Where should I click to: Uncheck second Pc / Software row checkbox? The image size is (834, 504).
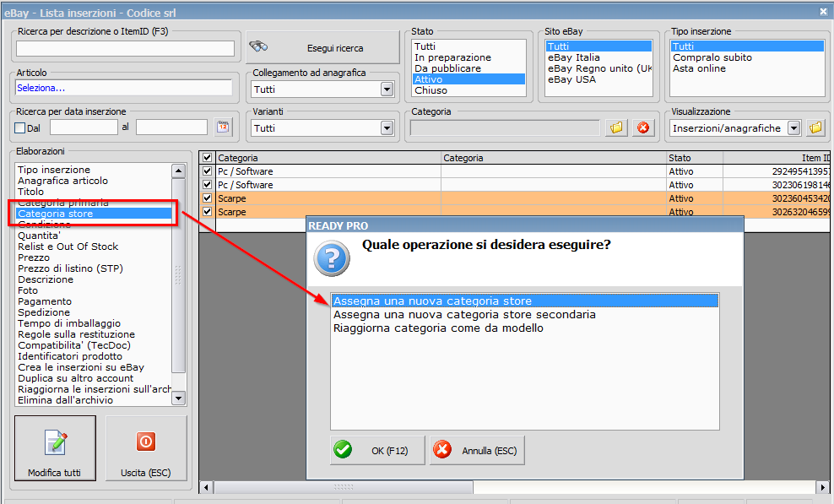tap(208, 185)
